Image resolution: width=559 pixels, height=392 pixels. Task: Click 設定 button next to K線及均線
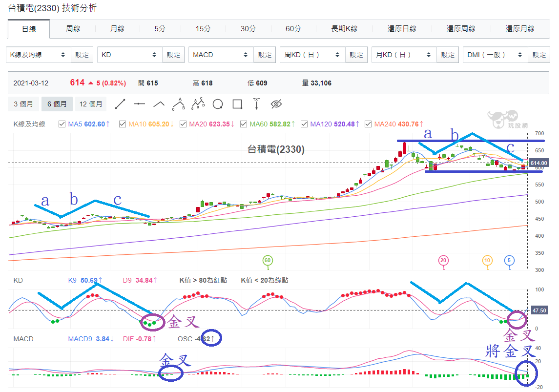pyautogui.click(x=82, y=55)
